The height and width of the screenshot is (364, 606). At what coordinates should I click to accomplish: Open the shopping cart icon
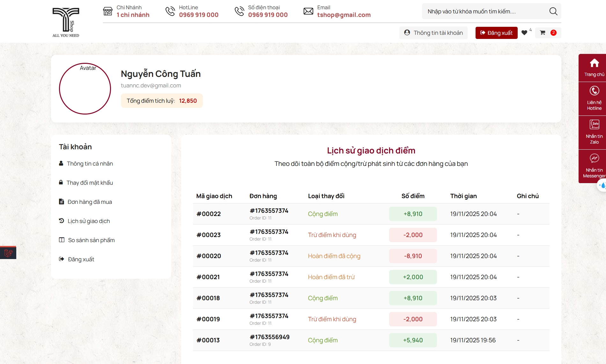point(543,33)
